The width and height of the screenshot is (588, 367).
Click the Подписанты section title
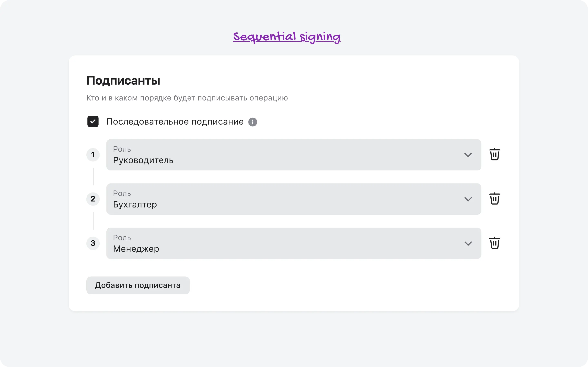123,81
